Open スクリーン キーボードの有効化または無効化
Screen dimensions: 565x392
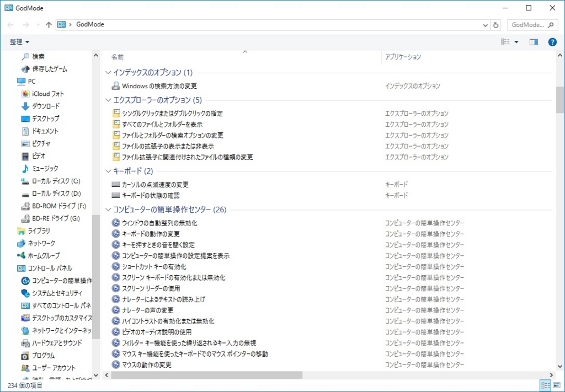[173, 277]
